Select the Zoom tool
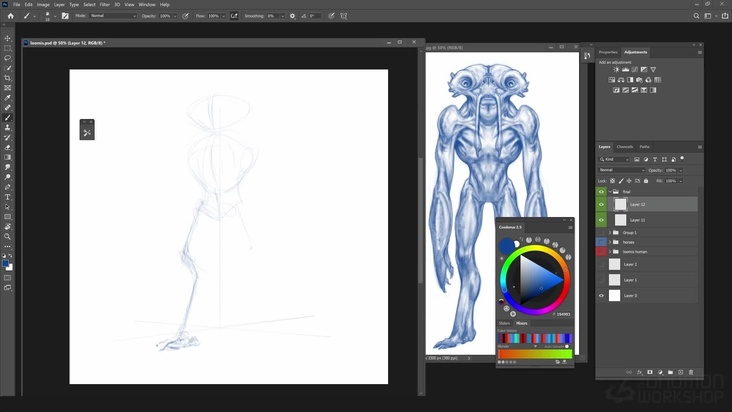The height and width of the screenshot is (412, 732). [x=7, y=237]
